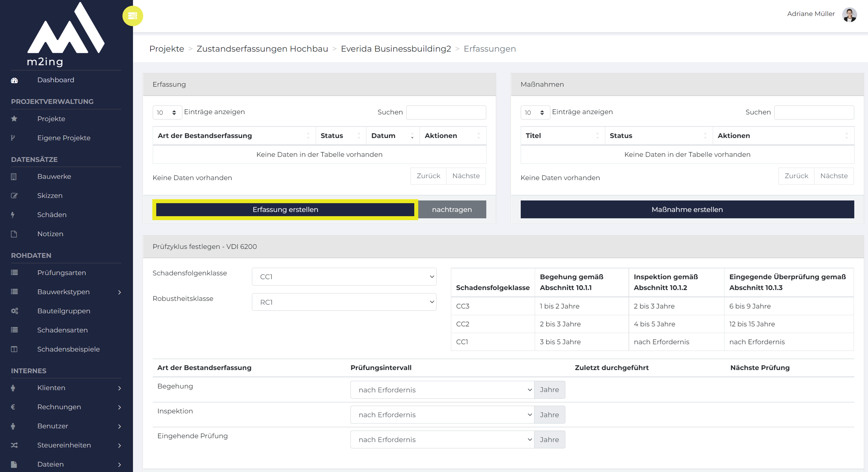The image size is (868, 472).
Task: Open Notizen in the sidebar
Action: 50,234
